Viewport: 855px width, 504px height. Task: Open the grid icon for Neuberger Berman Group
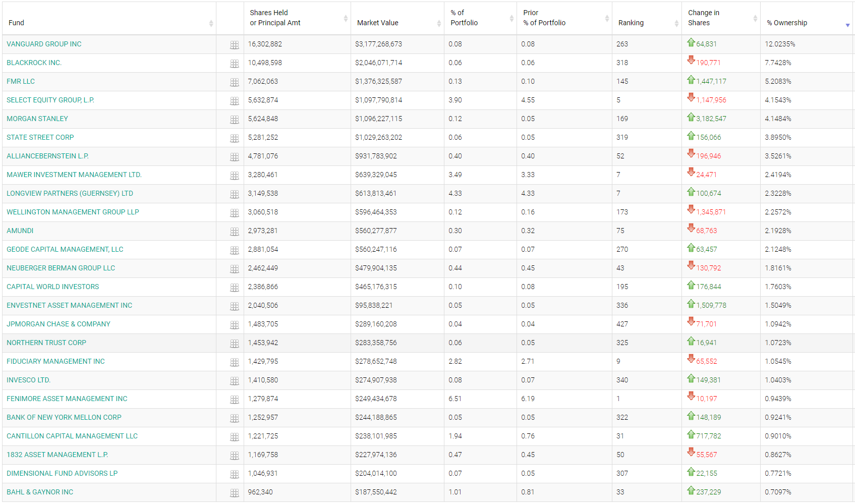235,269
